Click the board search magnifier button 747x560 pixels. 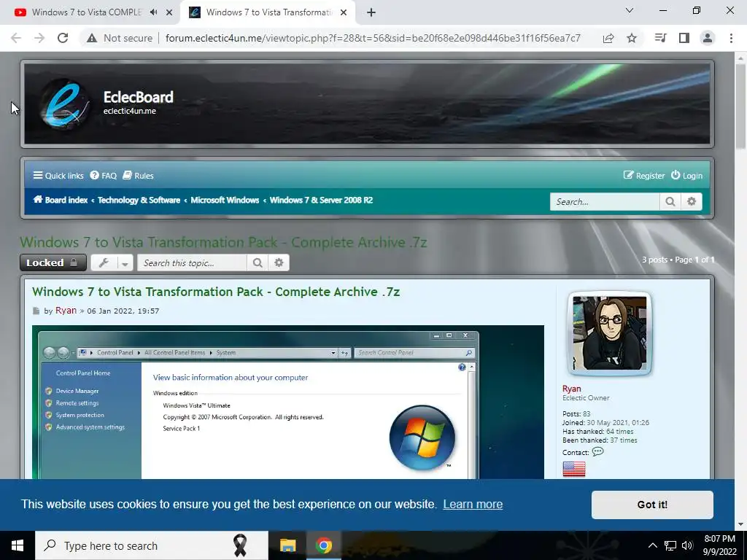[670, 201]
